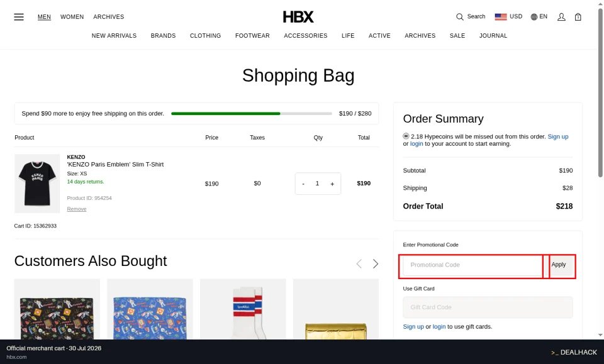Screen dimensions: 604x364
Task: Open the shopping bag icon
Action: pos(578,17)
